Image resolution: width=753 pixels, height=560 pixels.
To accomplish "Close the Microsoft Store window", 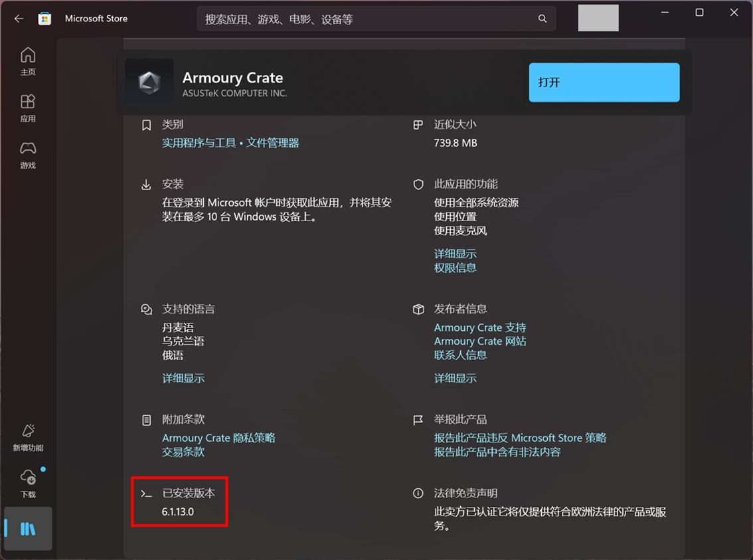I will [x=734, y=13].
